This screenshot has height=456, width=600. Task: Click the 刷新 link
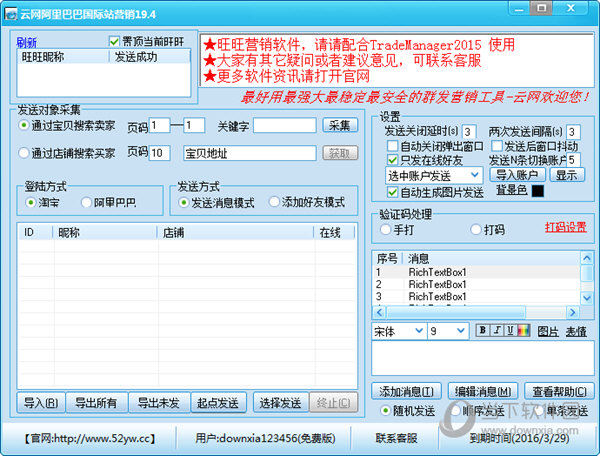pyautogui.click(x=26, y=42)
